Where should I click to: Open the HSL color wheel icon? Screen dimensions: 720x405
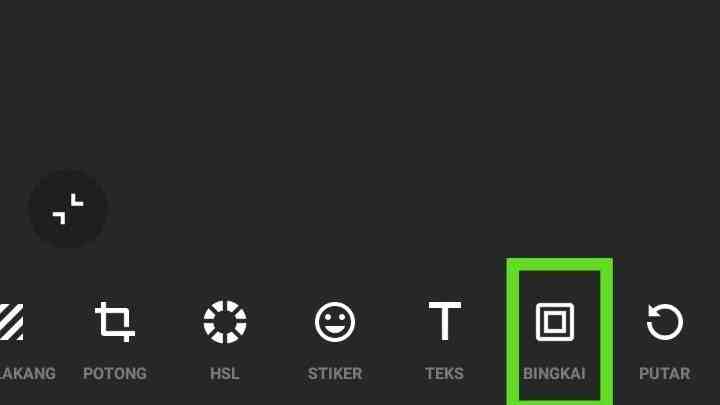tap(225, 322)
